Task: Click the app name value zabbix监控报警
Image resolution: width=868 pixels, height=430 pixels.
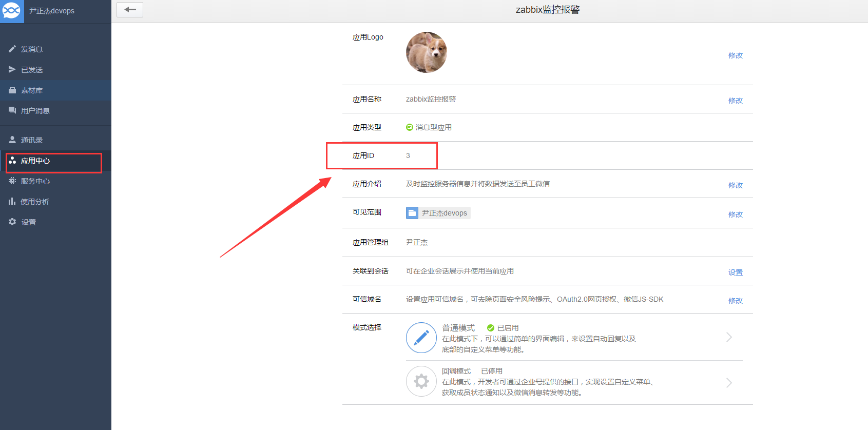Action: 431,99
